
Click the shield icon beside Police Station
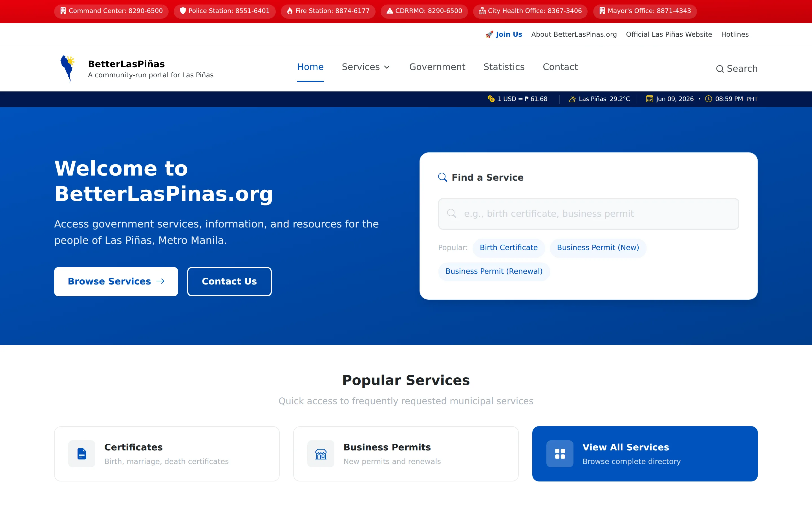(x=183, y=11)
